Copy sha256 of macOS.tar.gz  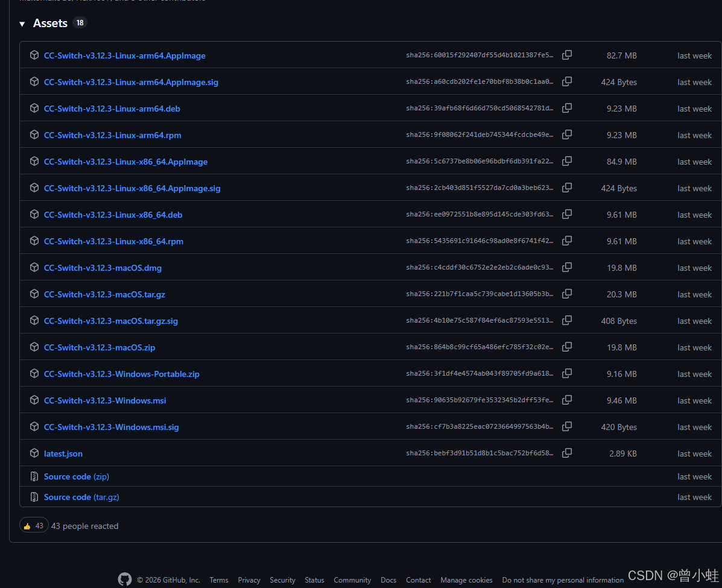tap(567, 294)
